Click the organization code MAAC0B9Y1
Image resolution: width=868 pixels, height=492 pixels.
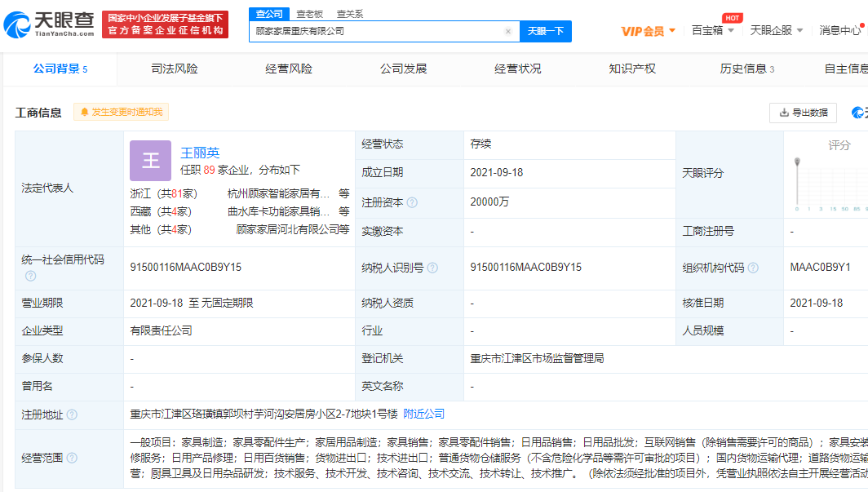coord(820,268)
